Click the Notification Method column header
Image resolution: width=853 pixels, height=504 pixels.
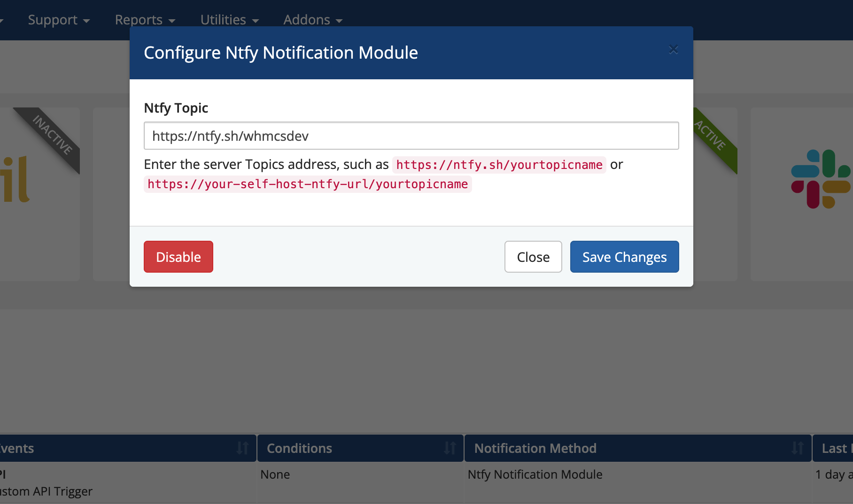tap(638, 448)
